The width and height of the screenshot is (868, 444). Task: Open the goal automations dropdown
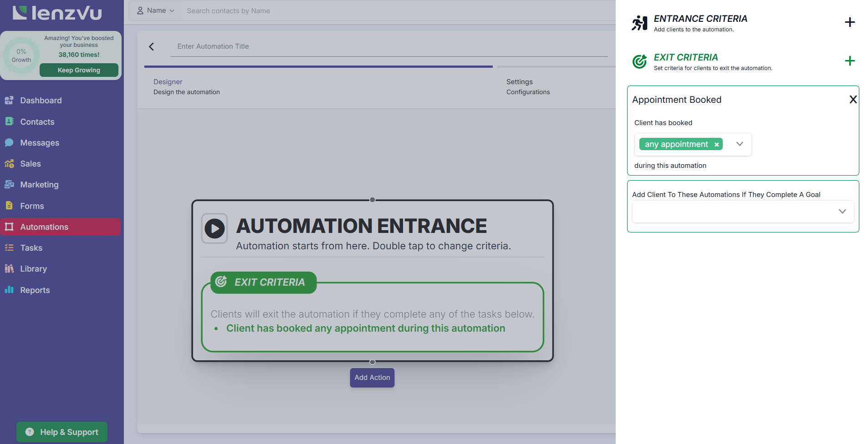743,212
